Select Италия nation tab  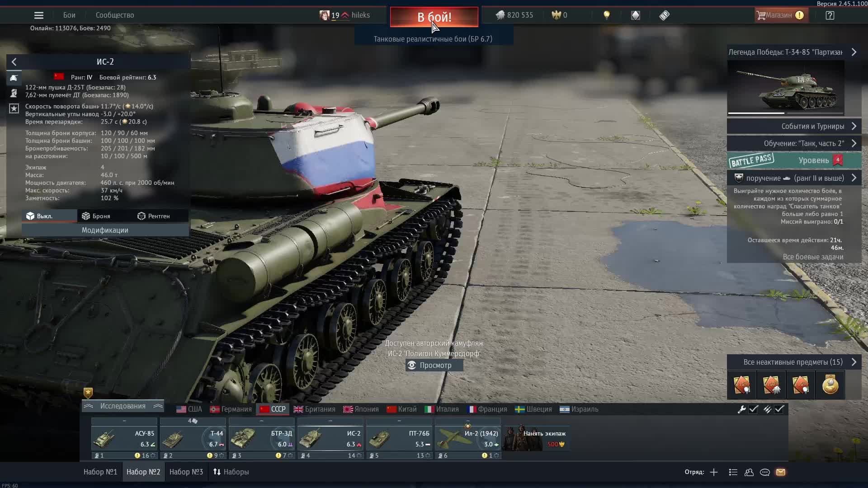tap(442, 409)
